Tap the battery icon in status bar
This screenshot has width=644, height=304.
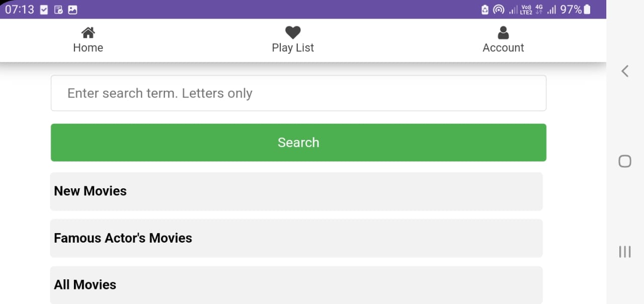(x=587, y=10)
